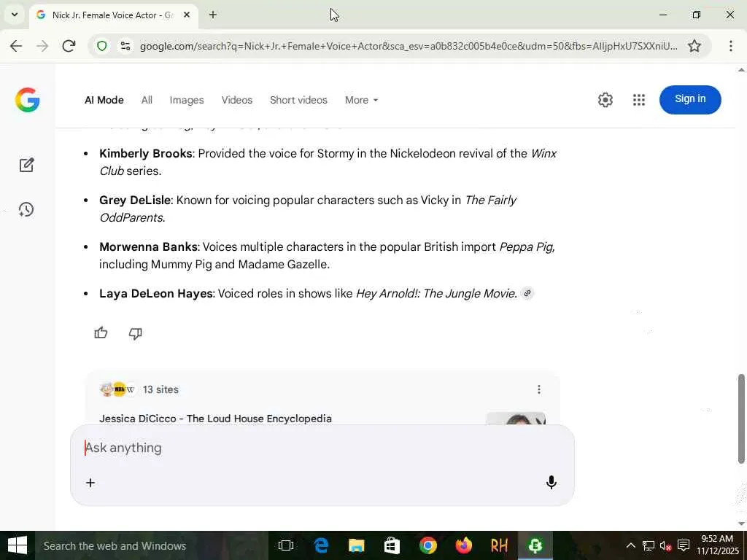
Task: Open the network icon in system tray
Action: [648, 545]
